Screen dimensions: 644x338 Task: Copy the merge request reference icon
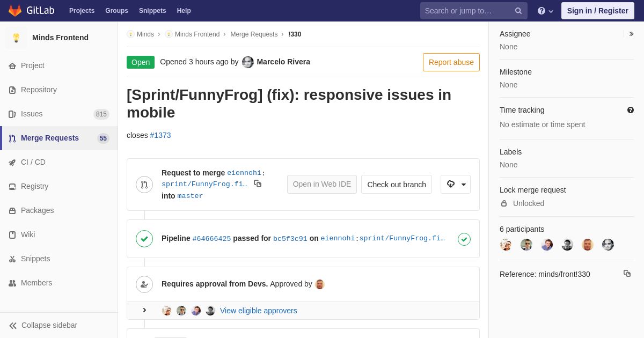(x=627, y=274)
